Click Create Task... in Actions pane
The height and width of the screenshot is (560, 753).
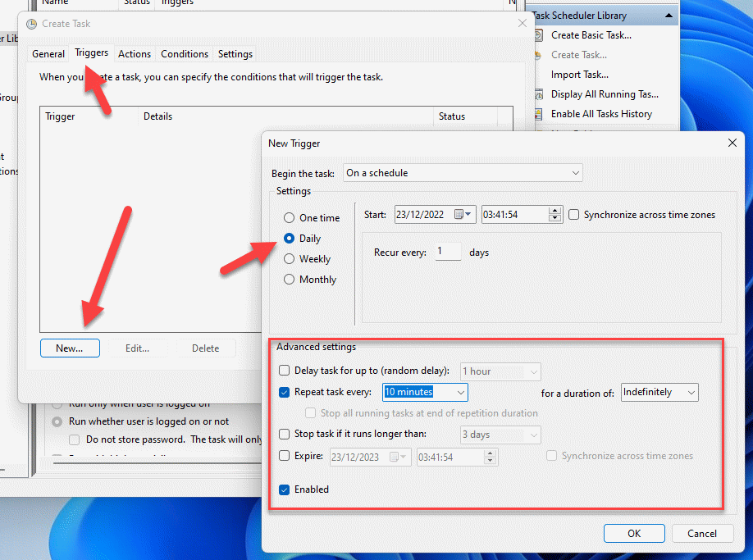pyautogui.click(x=578, y=55)
